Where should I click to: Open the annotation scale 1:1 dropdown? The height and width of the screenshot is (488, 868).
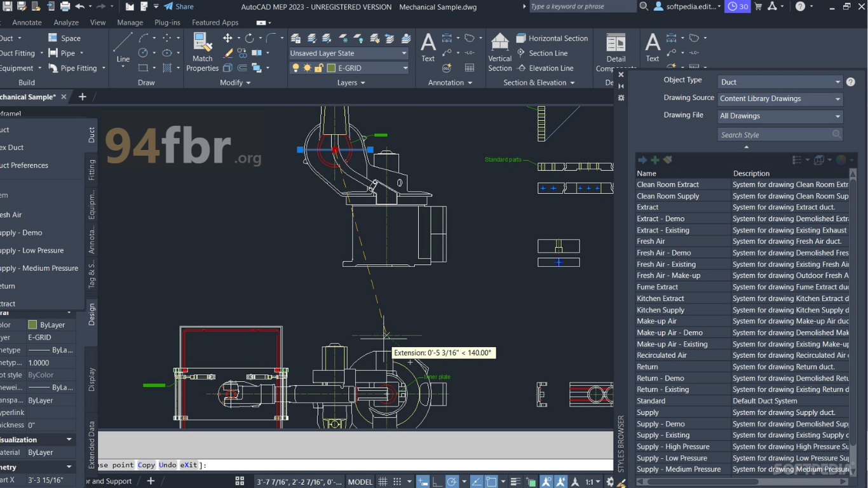[x=592, y=482]
